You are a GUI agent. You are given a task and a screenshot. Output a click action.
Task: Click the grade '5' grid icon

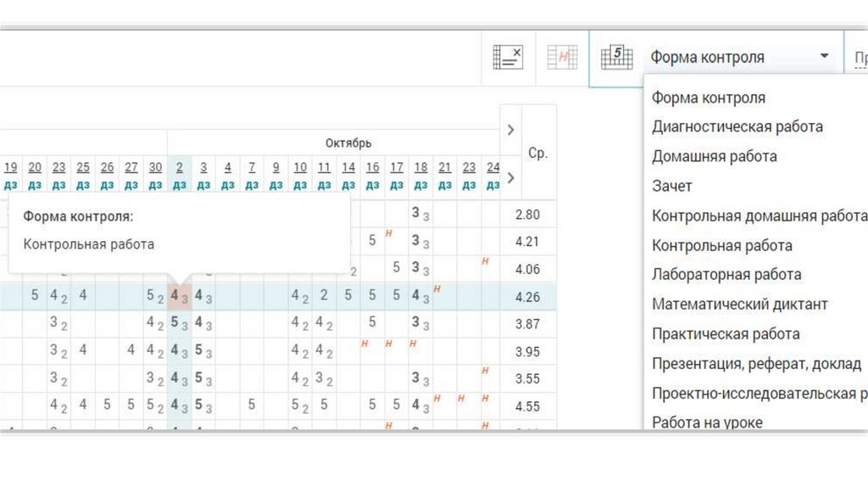(616, 58)
